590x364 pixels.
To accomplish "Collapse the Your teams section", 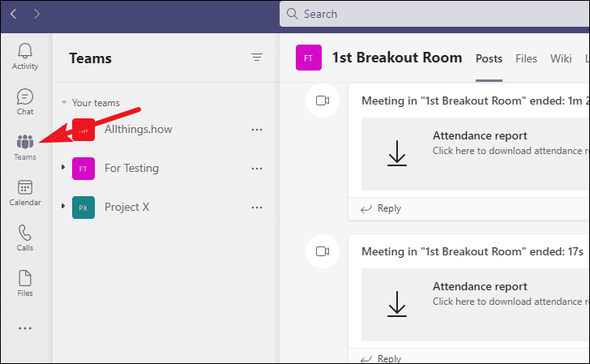I will [64, 102].
